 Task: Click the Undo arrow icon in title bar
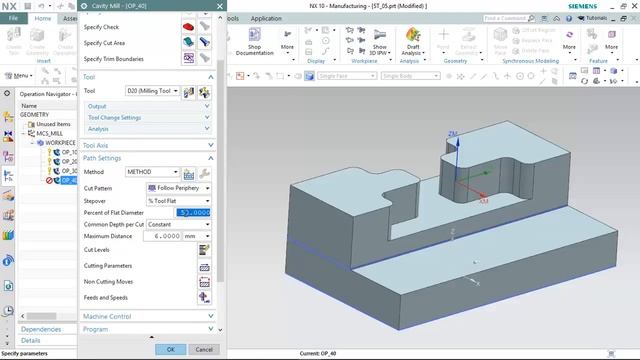tap(41, 6)
